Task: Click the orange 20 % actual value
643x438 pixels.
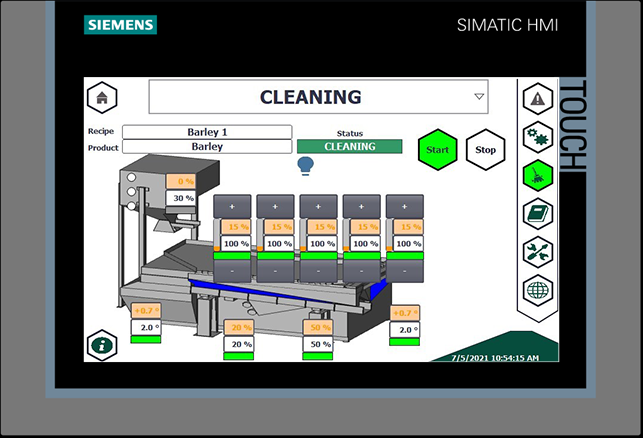Action: point(239,327)
